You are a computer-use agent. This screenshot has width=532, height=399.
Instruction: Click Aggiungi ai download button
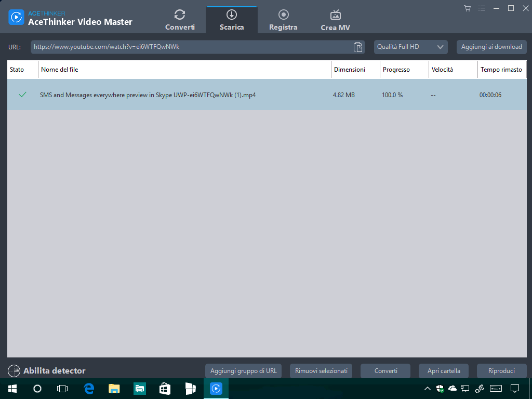(491, 47)
